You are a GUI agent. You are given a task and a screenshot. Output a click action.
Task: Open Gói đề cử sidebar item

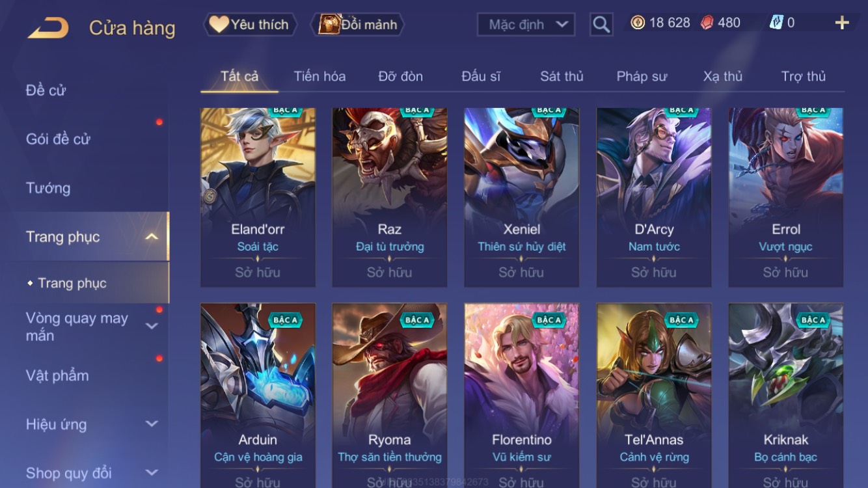[58, 139]
